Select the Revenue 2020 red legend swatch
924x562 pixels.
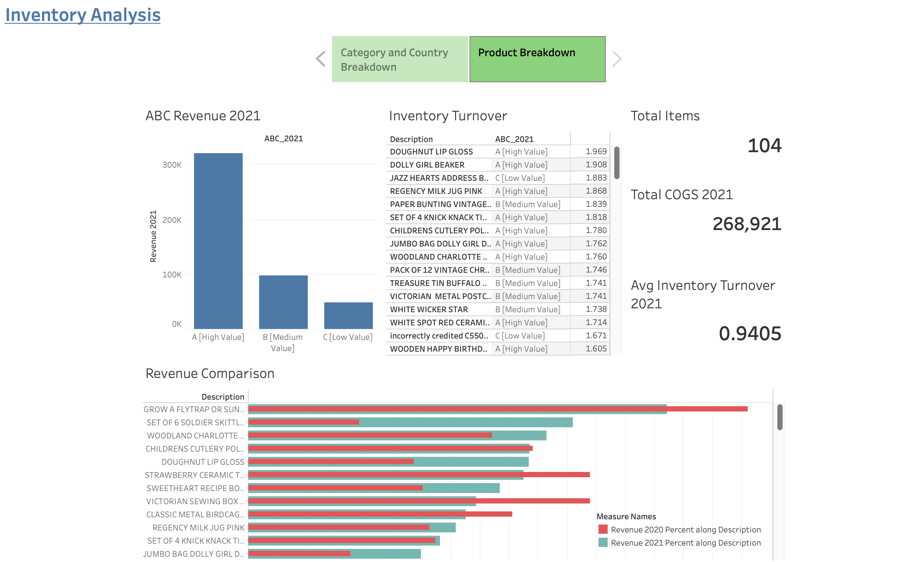click(x=603, y=529)
